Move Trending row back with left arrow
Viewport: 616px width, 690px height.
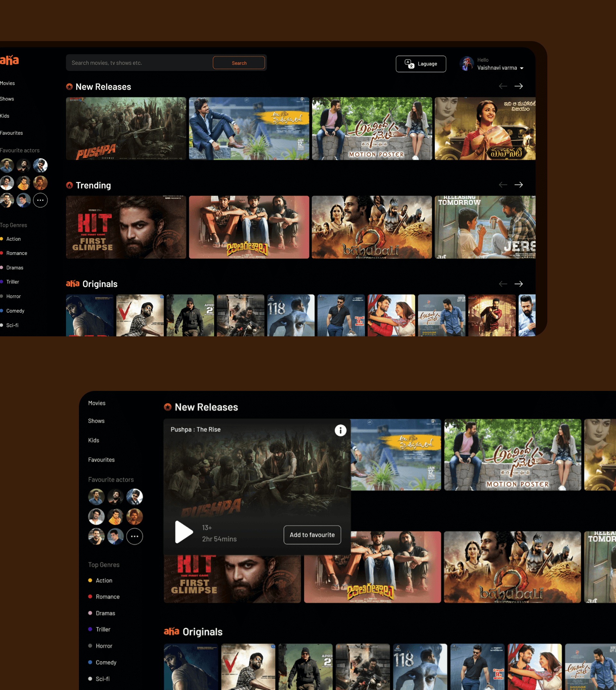coord(503,185)
